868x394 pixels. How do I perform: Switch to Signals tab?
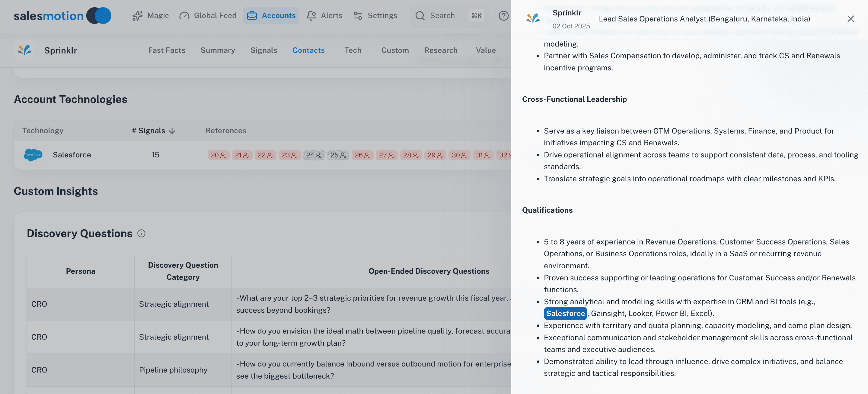pos(264,50)
